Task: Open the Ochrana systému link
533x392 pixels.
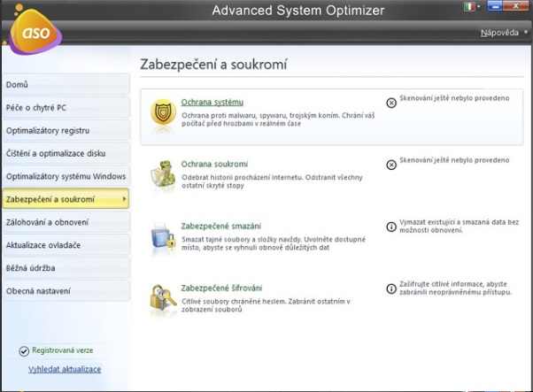Action: [x=212, y=102]
